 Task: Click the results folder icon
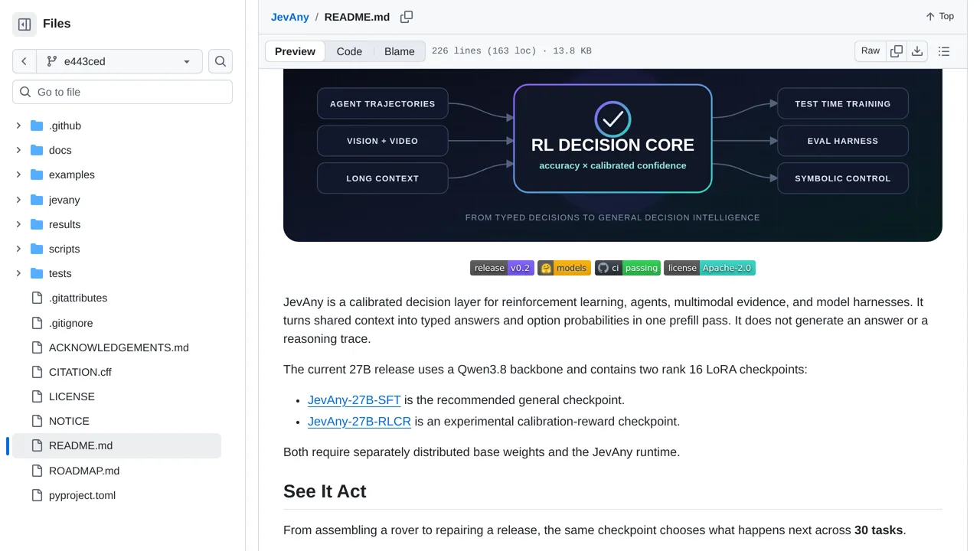tap(37, 224)
